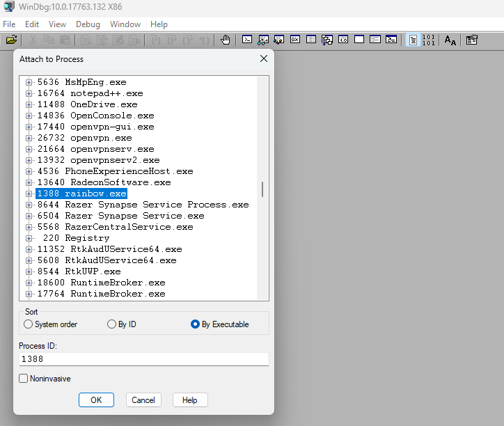Expand the 5636 MsMpEng.exe tree node
504x426 pixels.
tap(29, 82)
